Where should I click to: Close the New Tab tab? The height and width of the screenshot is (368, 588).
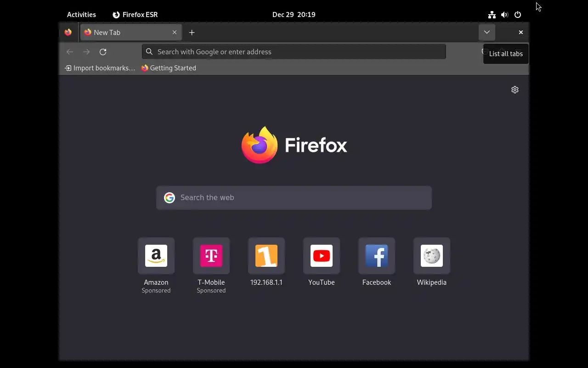tap(175, 32)
